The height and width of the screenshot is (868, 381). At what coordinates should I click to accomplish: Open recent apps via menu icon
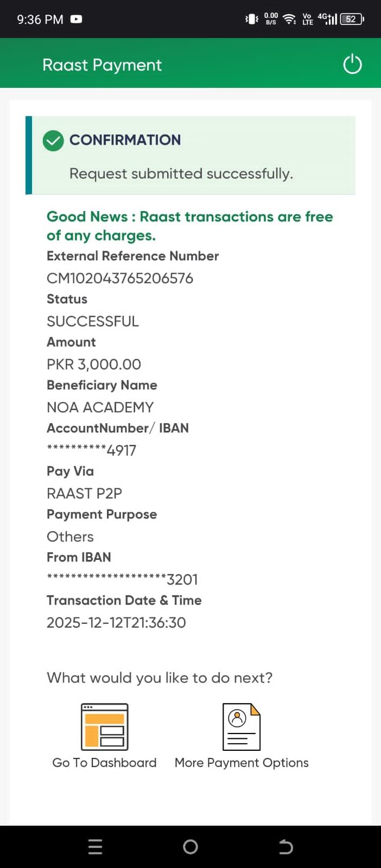pyautogui.click(x=95, y=846)
